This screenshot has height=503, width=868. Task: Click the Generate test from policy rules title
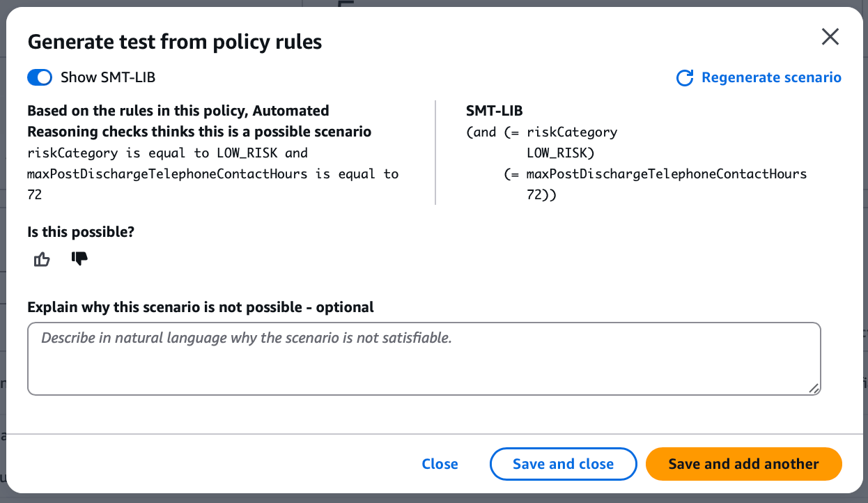click(174, 42)
